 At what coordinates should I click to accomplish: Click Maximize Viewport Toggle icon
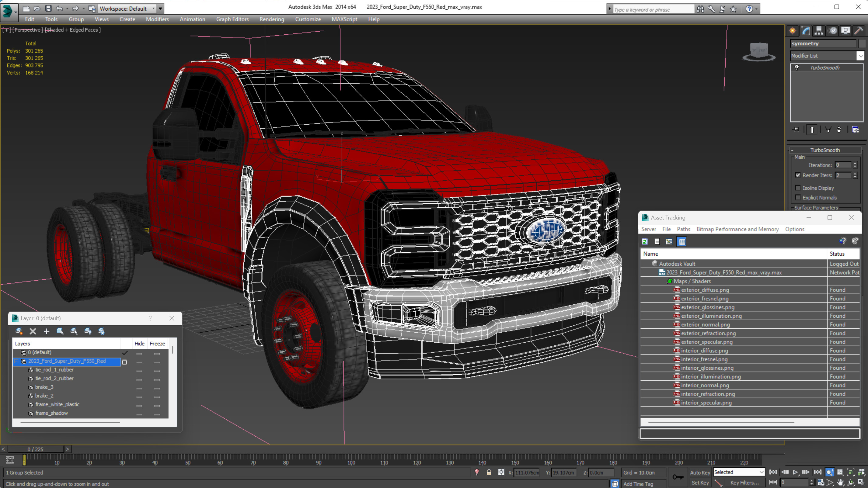tap(861, 482)
